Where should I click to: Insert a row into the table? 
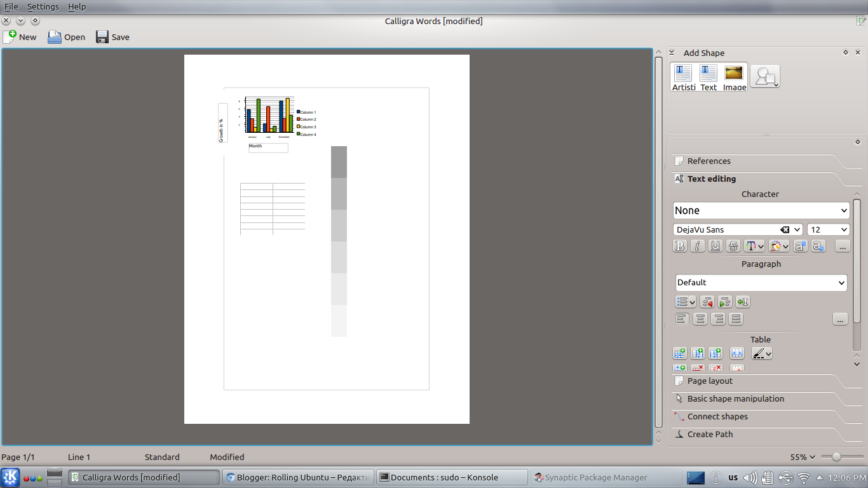click(680, 353)
